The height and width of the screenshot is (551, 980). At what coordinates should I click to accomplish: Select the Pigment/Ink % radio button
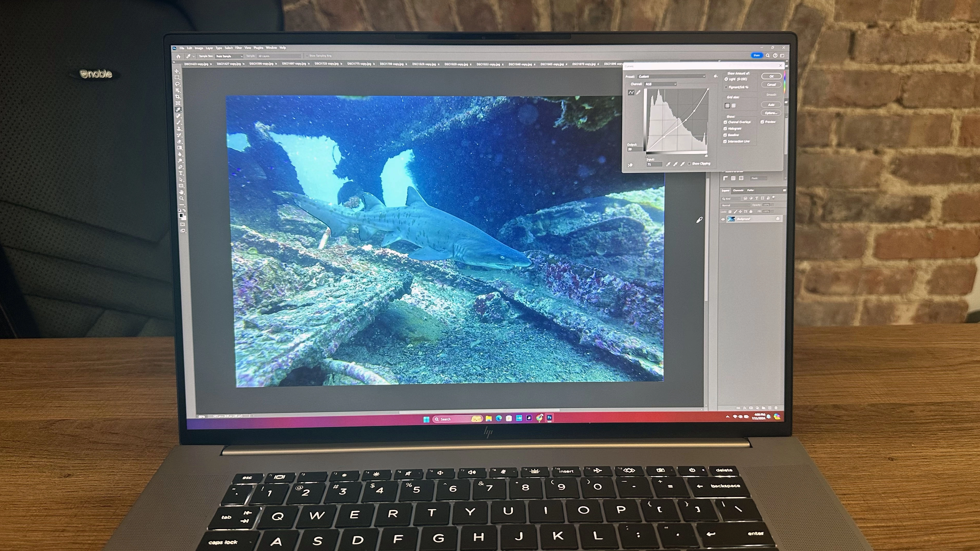pos(726,87)
